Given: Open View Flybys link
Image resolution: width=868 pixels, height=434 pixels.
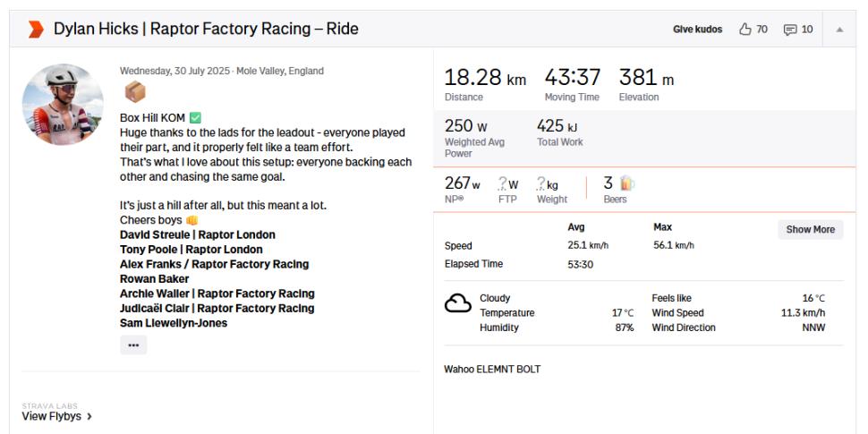Looking at the screenshot, I should coord(57,416).
